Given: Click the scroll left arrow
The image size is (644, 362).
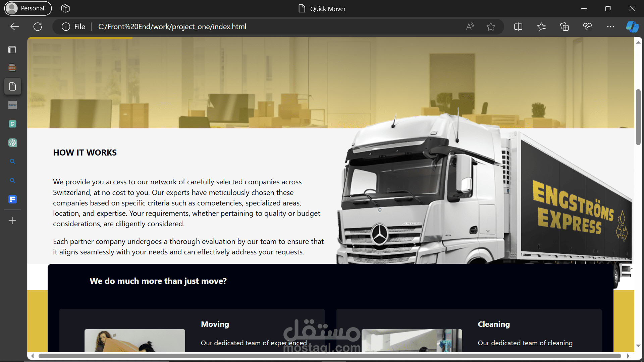Looking at the screenshot, I should (x=33, y=356).
